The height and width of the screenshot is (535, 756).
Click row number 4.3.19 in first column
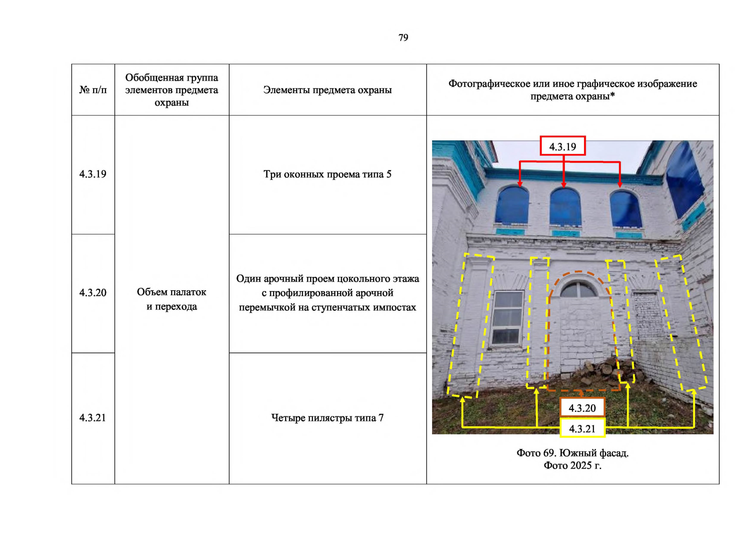point(93,174)
